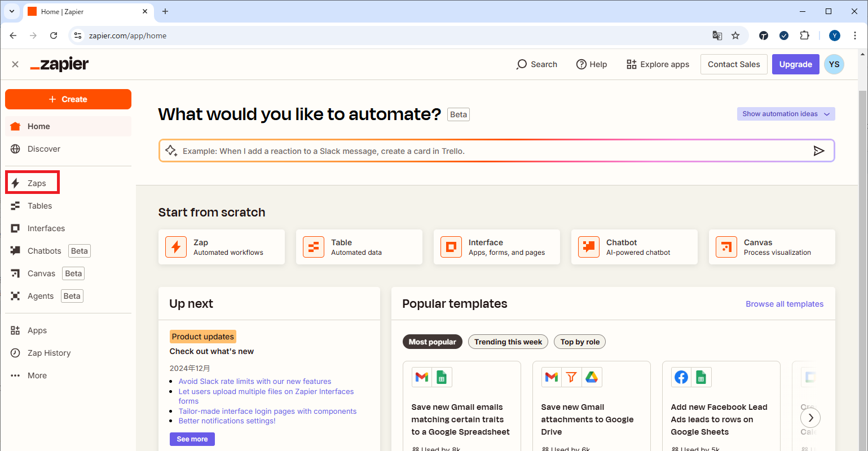This screenshot has width=868, height=451.
Task: Open the Save new Gmail emails template
Action: 461,406
